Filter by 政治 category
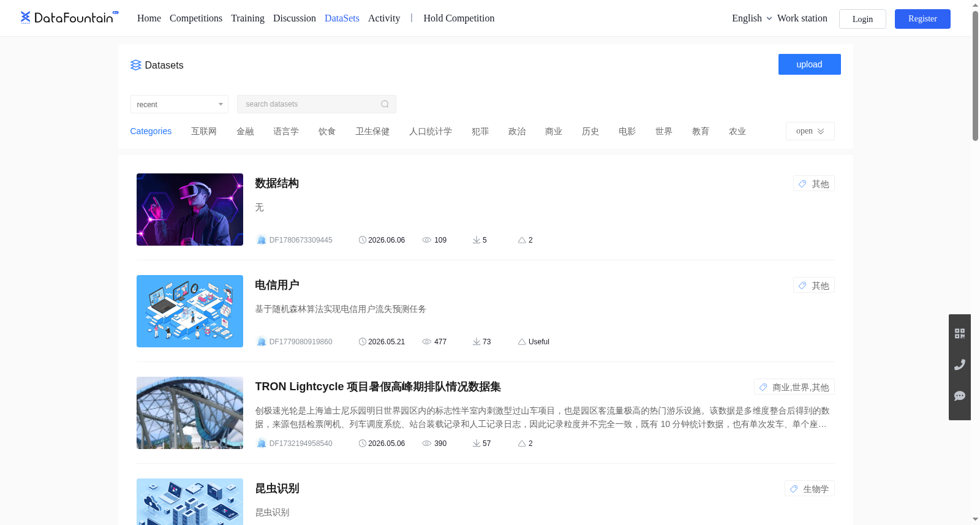 [517, 131]
